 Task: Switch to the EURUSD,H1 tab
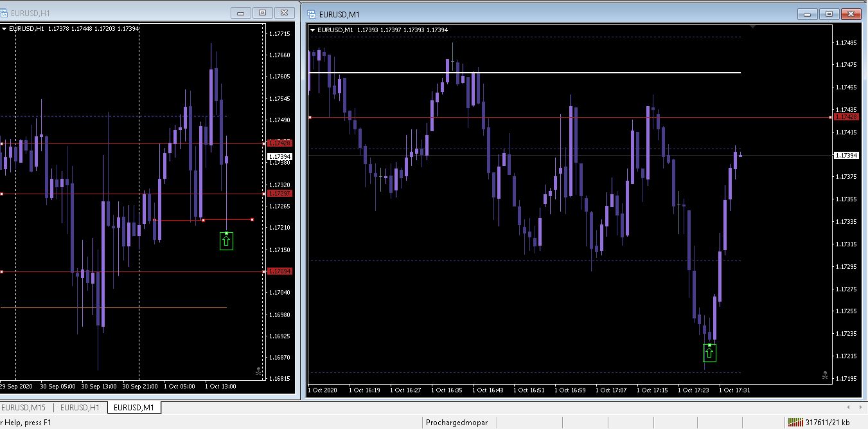point(80,408)
